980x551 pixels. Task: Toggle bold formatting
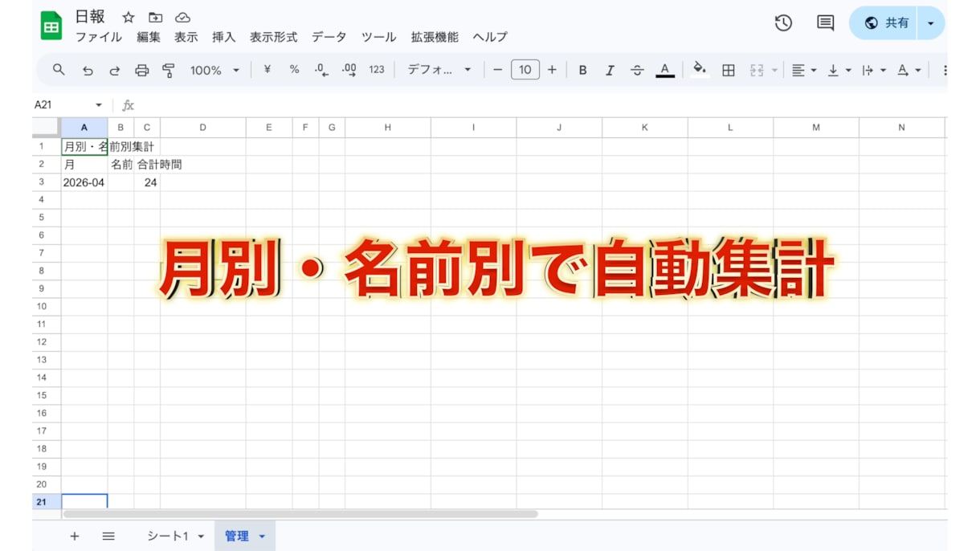pyautogui.click(x=583, y=71)
